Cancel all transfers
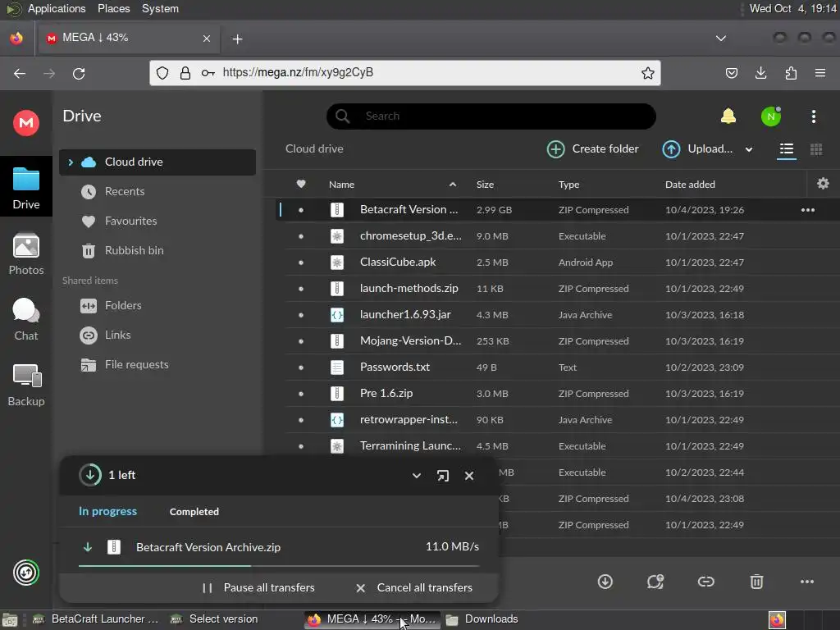This screenshot has width=840, height=630. click(x=414, y=587)
